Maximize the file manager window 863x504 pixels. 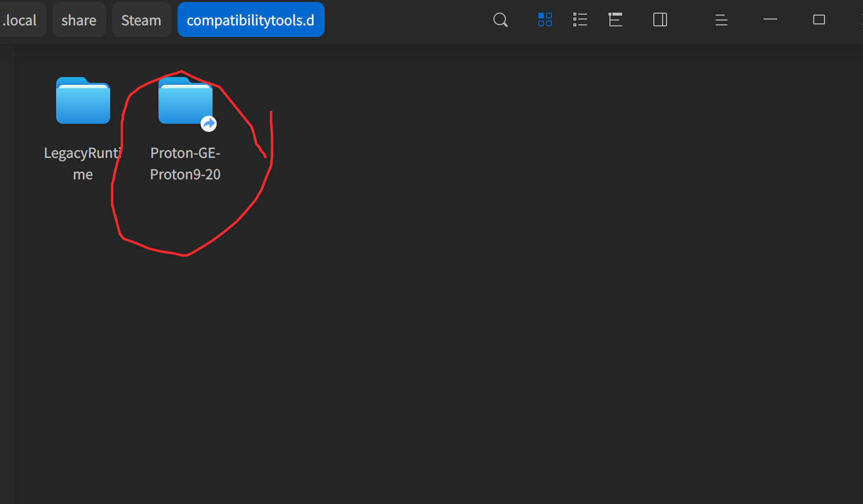click(819, 19)
